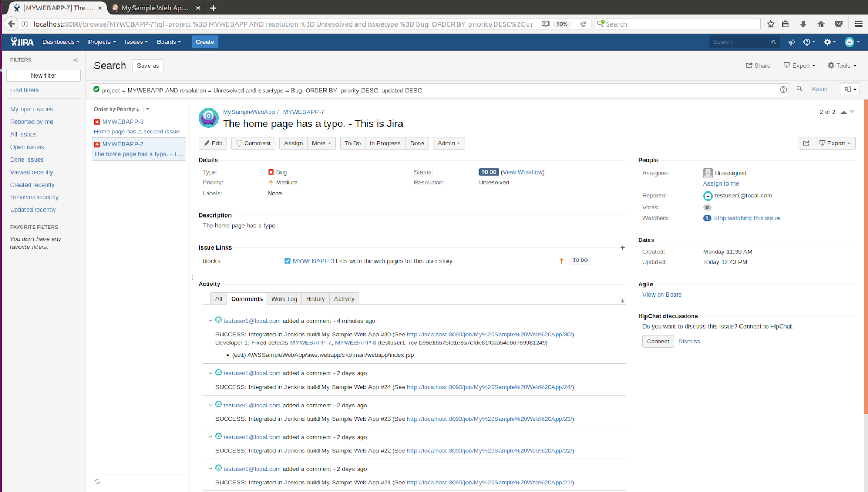Viewport: 868px width, 492px height.
Task: Open linked issue MYWEBAPP-3
Action: click(314, 261)
